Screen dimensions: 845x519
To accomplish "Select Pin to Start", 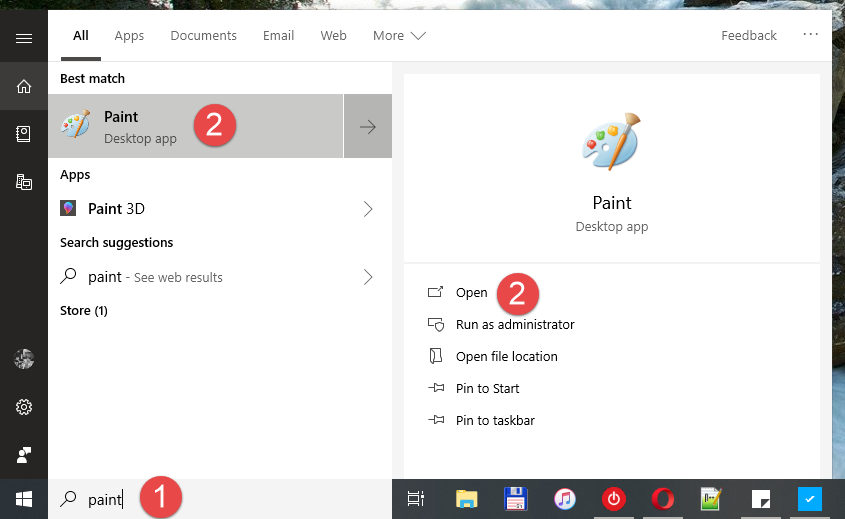I will pos(473,388).
